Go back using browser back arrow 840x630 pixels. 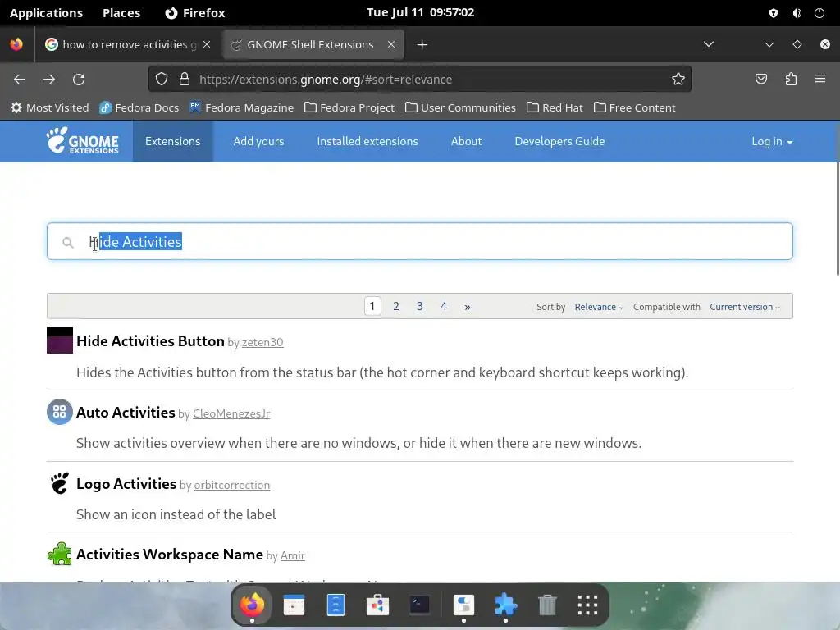click(x=20, y=80)
